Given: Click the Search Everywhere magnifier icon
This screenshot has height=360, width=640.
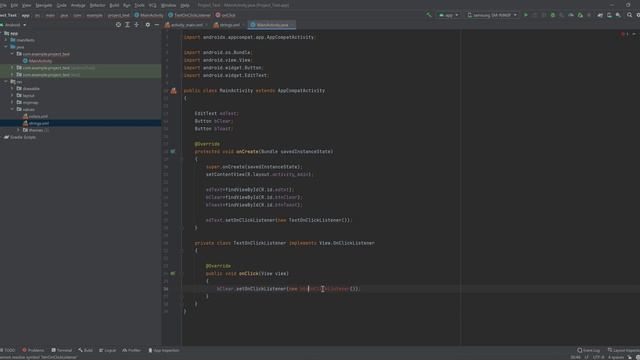Looking at the screenshot, I should click(629, 15).
